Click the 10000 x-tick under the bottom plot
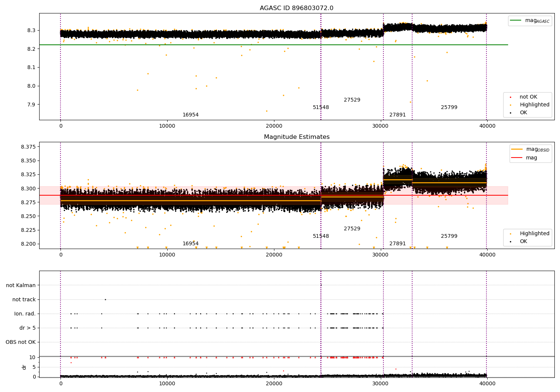Screen dimensions: 560x392 coord(167,383)
